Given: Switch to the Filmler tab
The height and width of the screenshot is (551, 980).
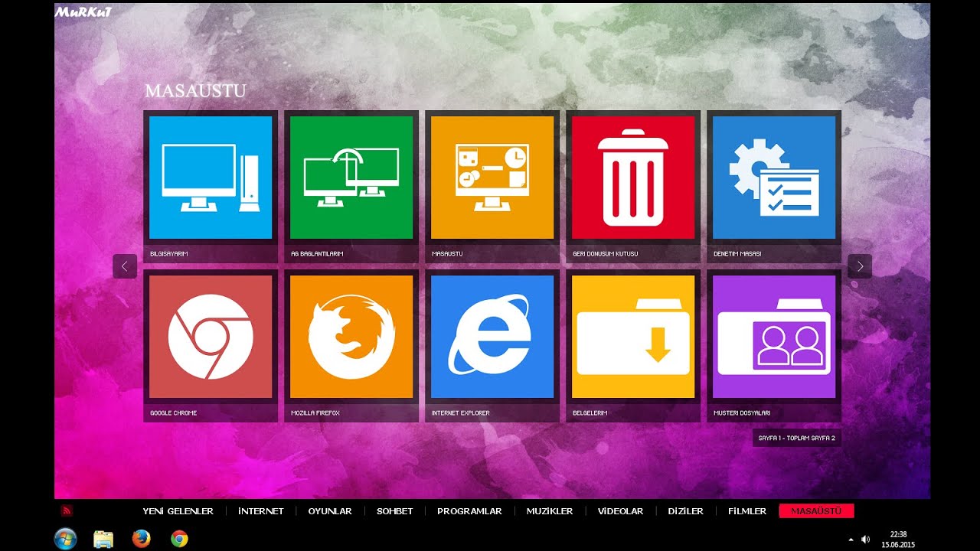Looking at the screenshot, I should click(x=747, y=511).
